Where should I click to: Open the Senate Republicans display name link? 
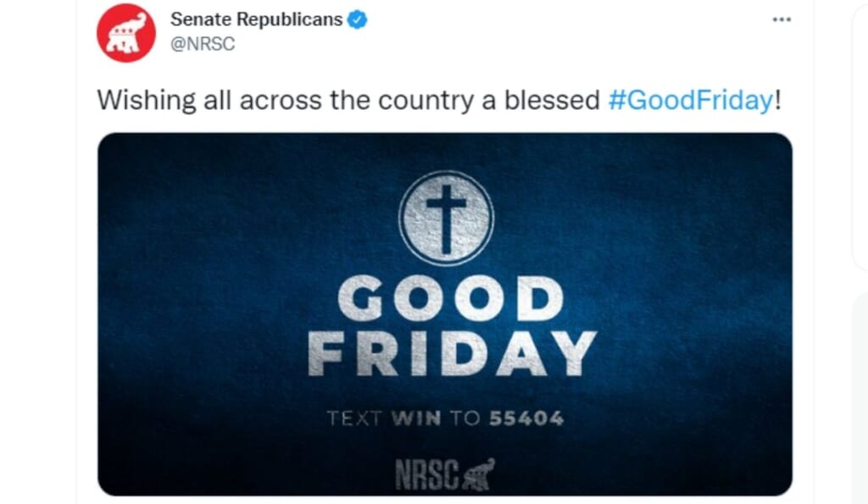(256, 19)
